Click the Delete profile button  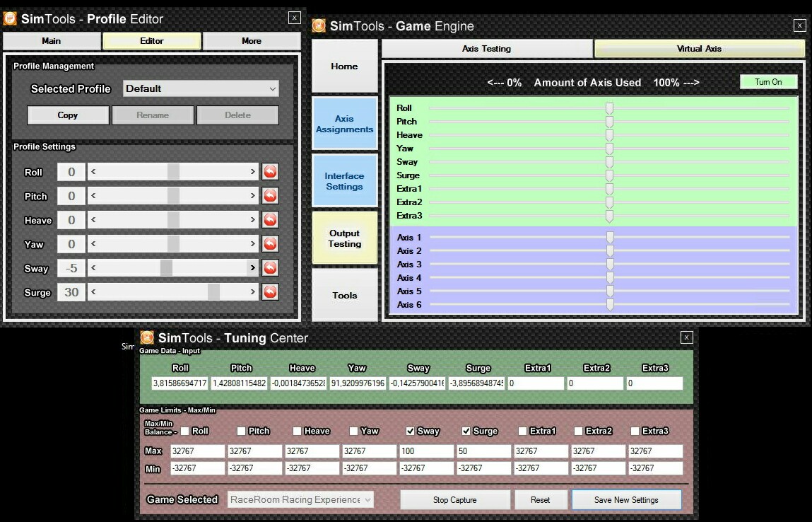[237, 115]
